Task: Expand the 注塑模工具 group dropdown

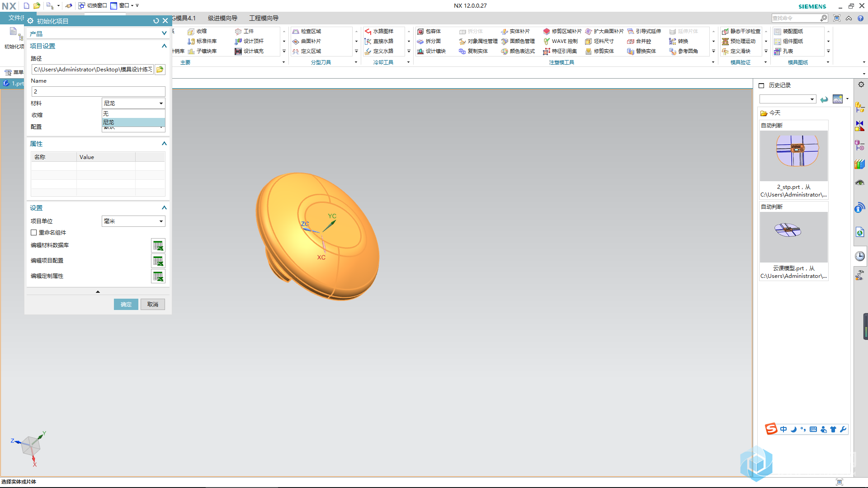Action: click(x=713, y=62)
